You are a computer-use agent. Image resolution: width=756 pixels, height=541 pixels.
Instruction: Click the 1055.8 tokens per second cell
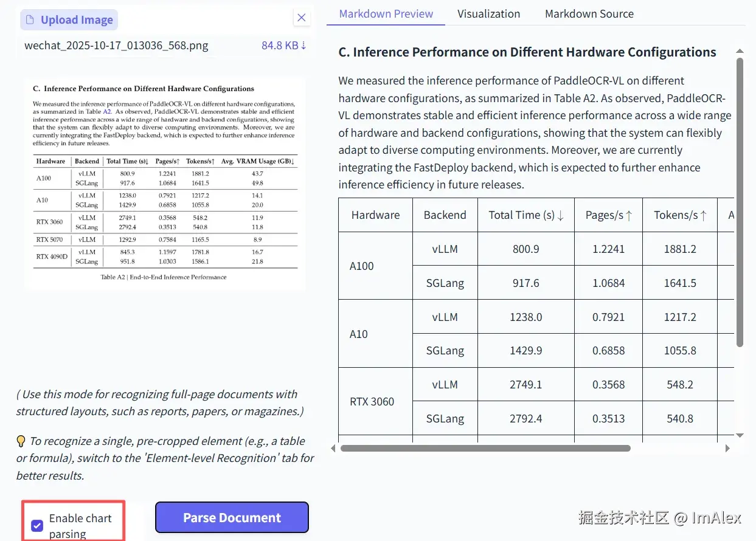tap(680, 351)
